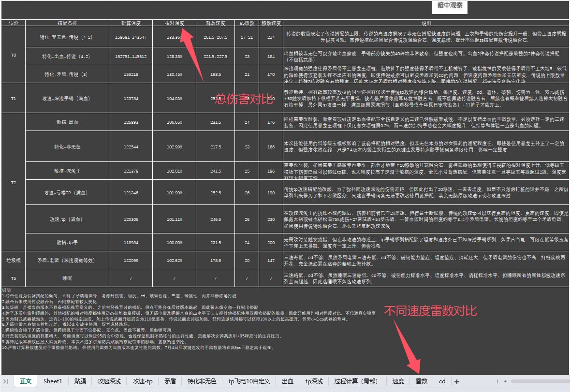Select the 释放速度 header cell
This screenshot has height=392, width=570.
216,23
